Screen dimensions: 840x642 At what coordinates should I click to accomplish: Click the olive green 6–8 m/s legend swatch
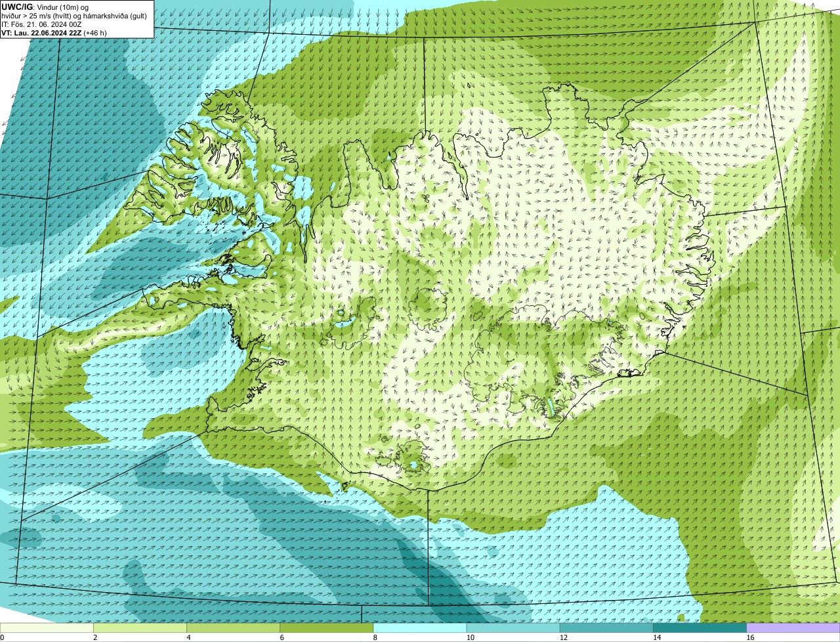click(x=326, y=628)
